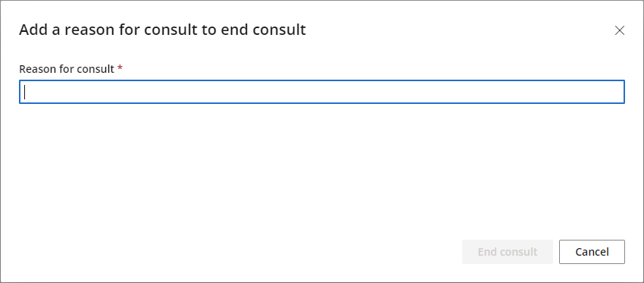Click the blank area below the input

tap(322, 168)
